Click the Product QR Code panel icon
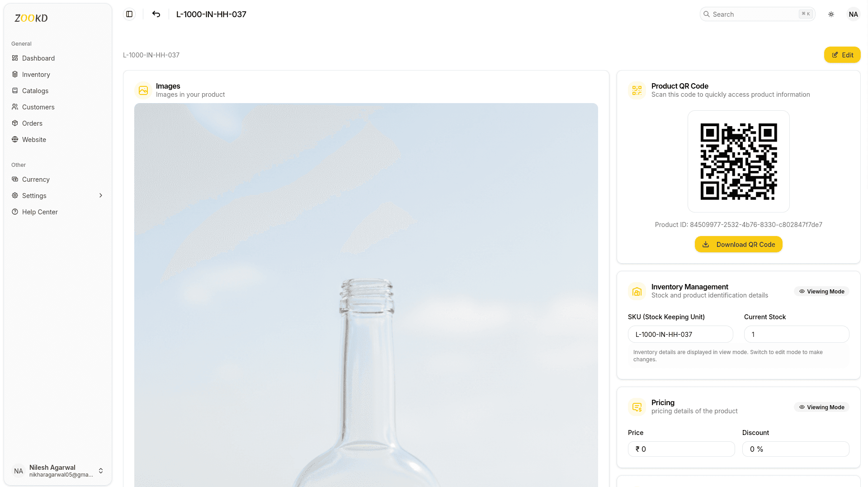Viewport: 868px width, 487px height. click(637, 90)
